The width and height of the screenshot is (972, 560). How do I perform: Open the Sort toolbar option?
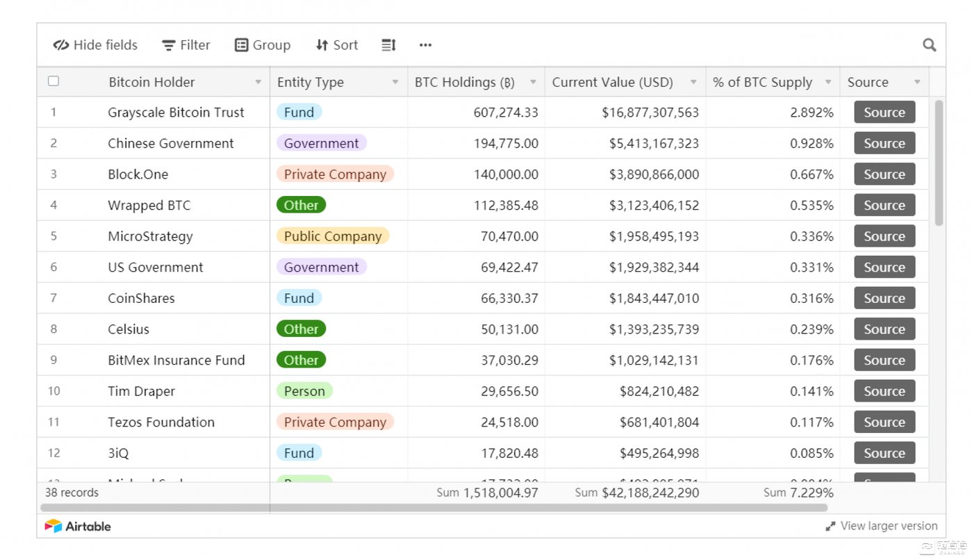point(336,45)
